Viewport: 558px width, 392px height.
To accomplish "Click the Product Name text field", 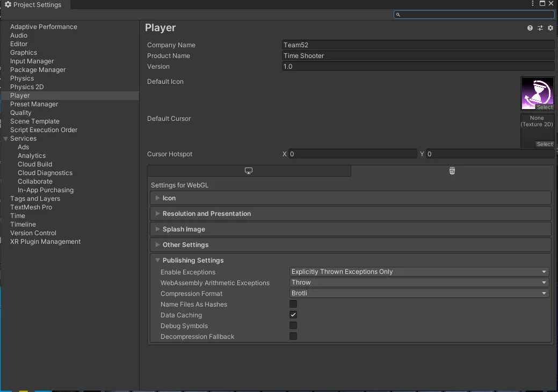I will (418, 56).
